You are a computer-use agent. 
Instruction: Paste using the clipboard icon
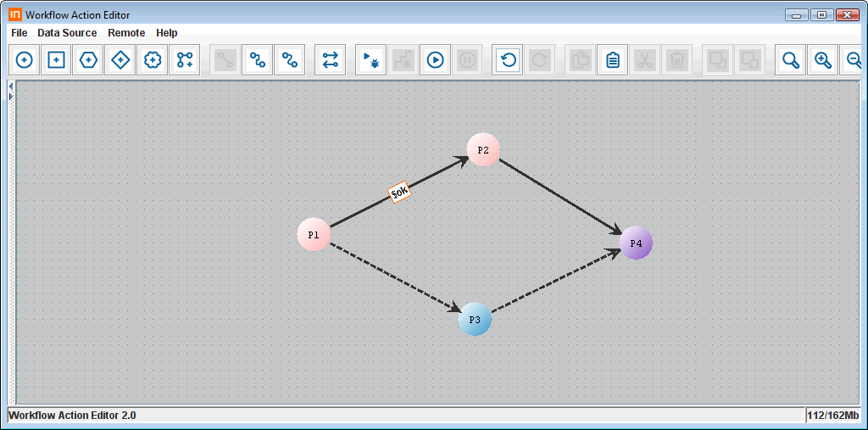click(x=612, y=60)
